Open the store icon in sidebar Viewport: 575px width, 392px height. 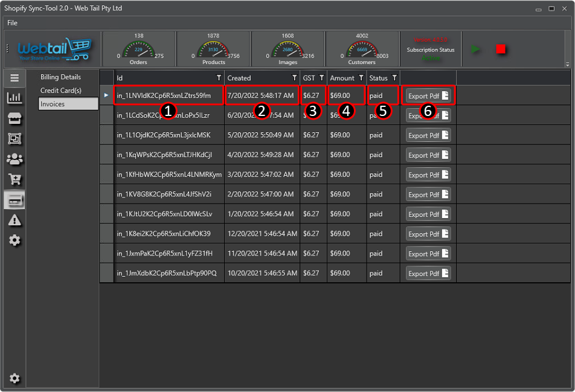pos(14,118)
